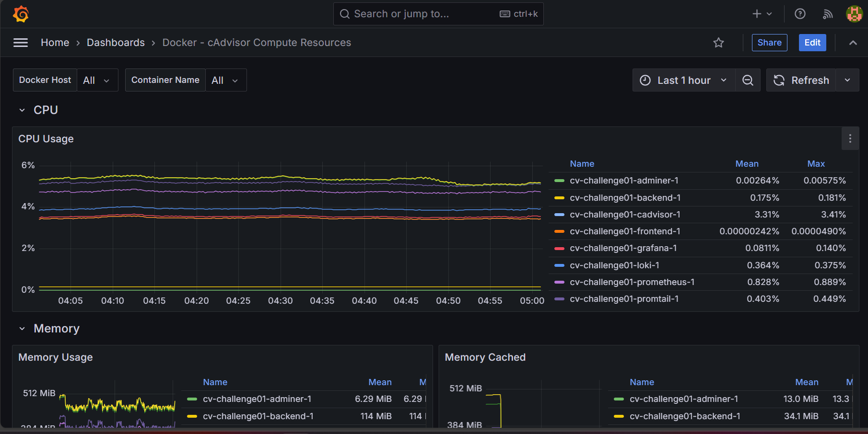
Task: Click the Search or jump to field
Action: tap(438, 14)
